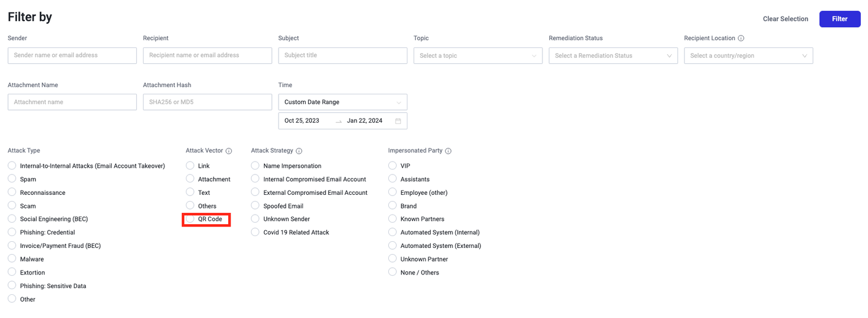Expand the Remediation Status dropdown
Screen dimensions: 868x318
[613, 56]
